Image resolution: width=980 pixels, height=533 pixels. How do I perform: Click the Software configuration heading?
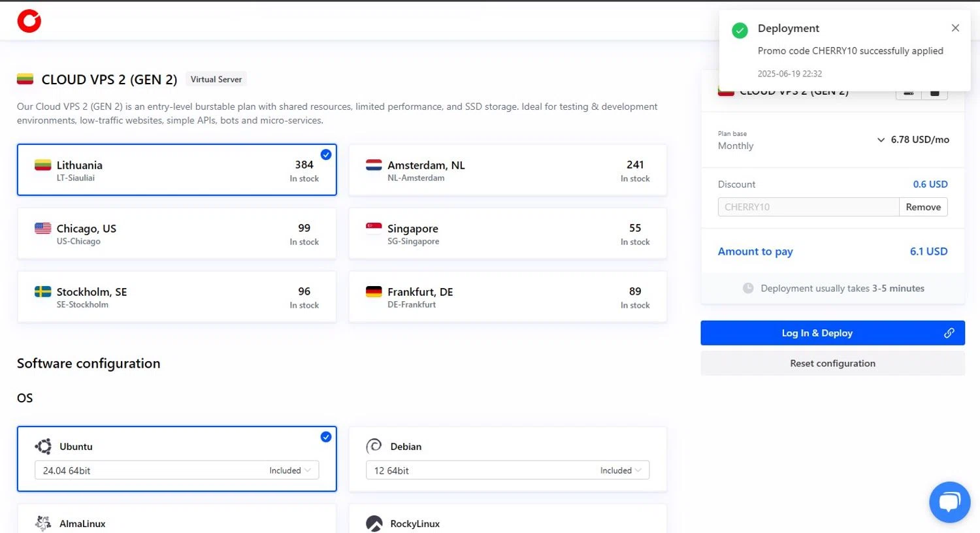coord(88,364)
